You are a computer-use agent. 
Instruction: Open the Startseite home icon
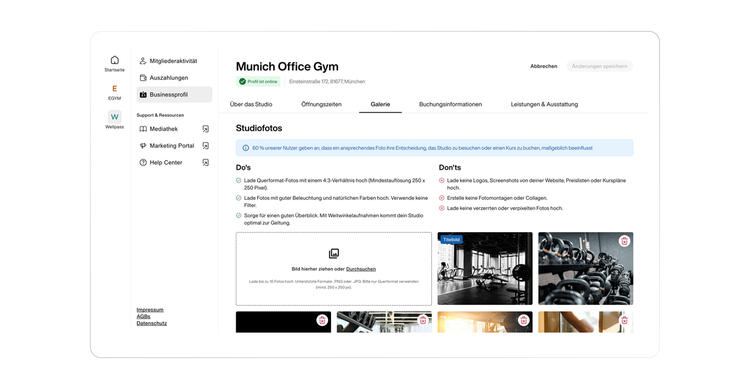(x=114, y=60)
